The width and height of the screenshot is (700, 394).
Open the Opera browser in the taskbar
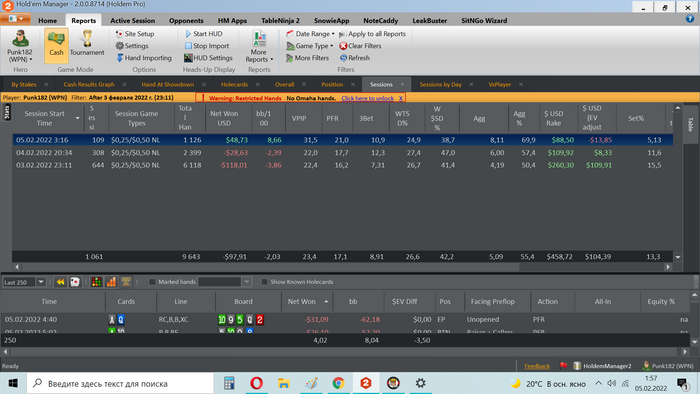pyautogui.click(x=256, y=383)
